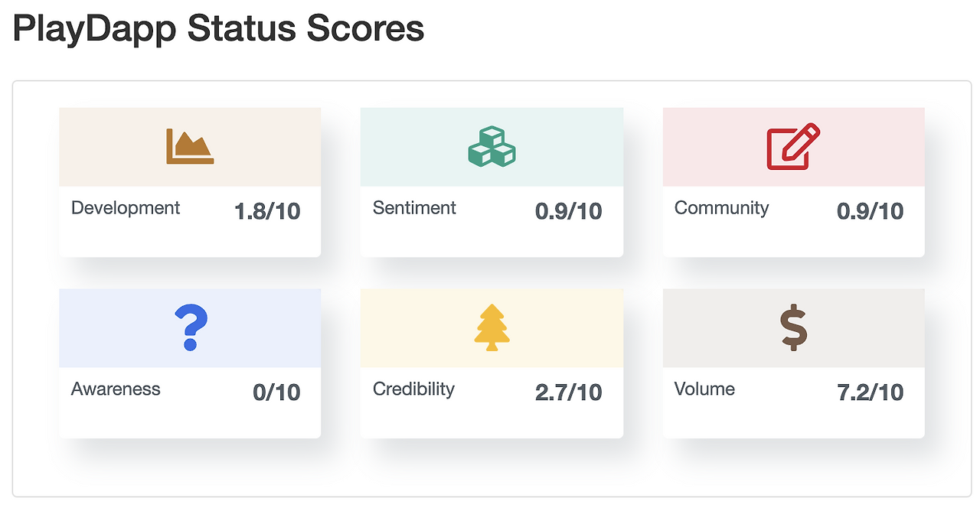Click the Credibility score 2.7/10

tap(568, 393)
